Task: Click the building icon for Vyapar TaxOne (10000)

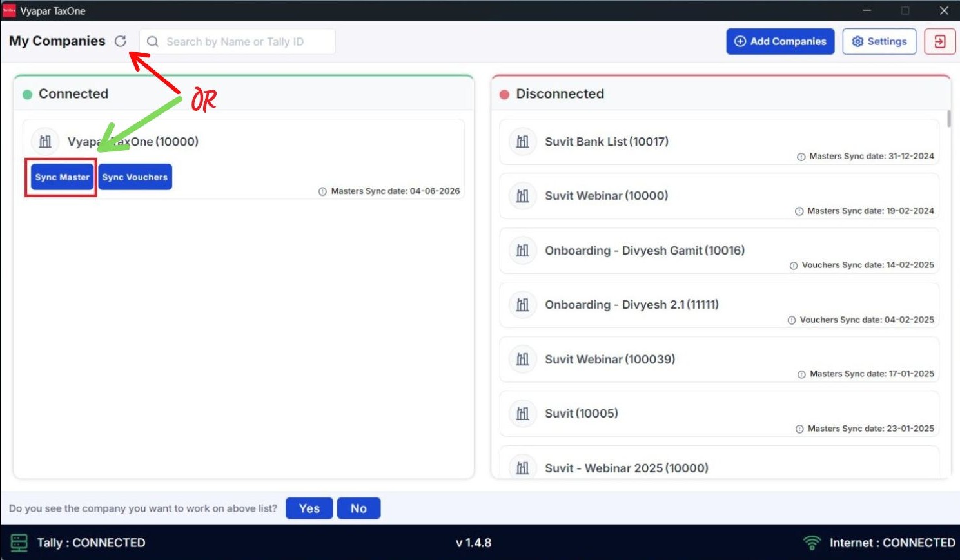Action: (45, 141)
